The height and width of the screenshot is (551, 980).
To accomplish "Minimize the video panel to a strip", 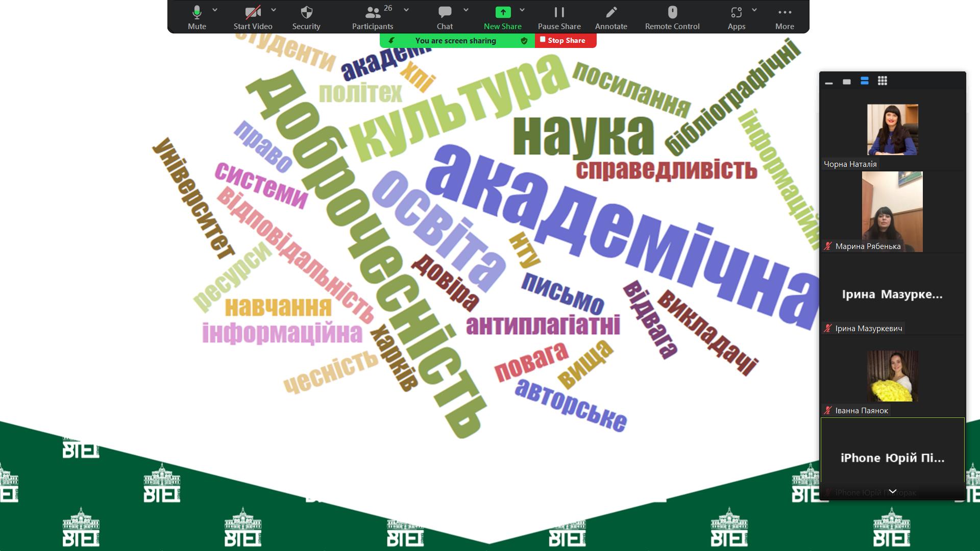I will [x=829, y=82].
